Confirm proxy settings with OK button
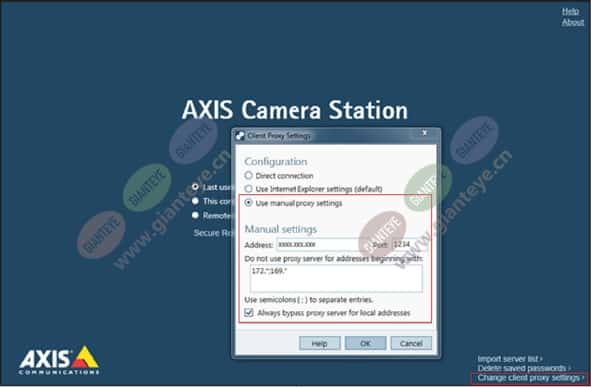The height and width of the screenshot is (387, 591). click(x=366, y=343)
